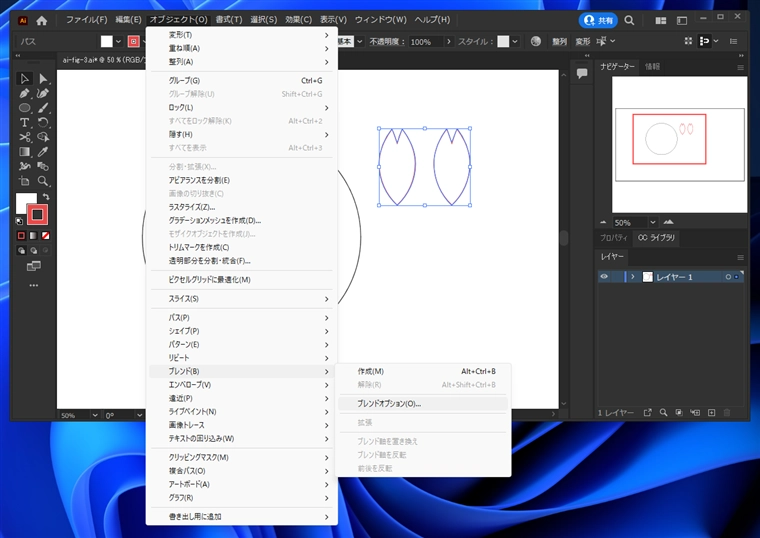Open クリッピングマスク(M) submenu

point(241,457)
